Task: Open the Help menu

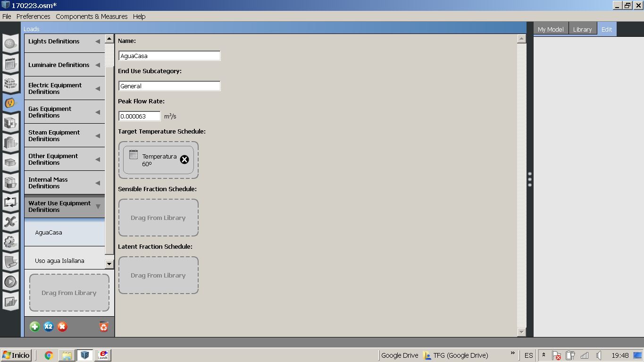Action: (139, 17)
